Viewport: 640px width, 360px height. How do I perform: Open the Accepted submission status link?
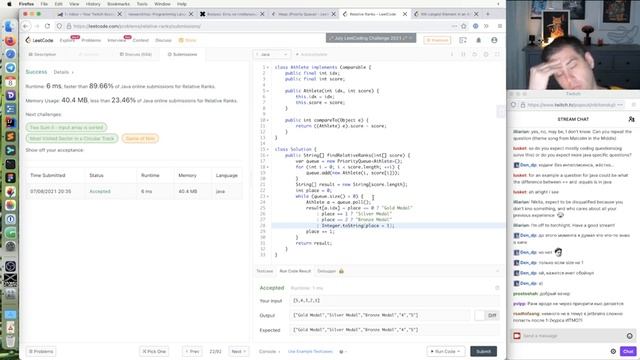point(100,191)
